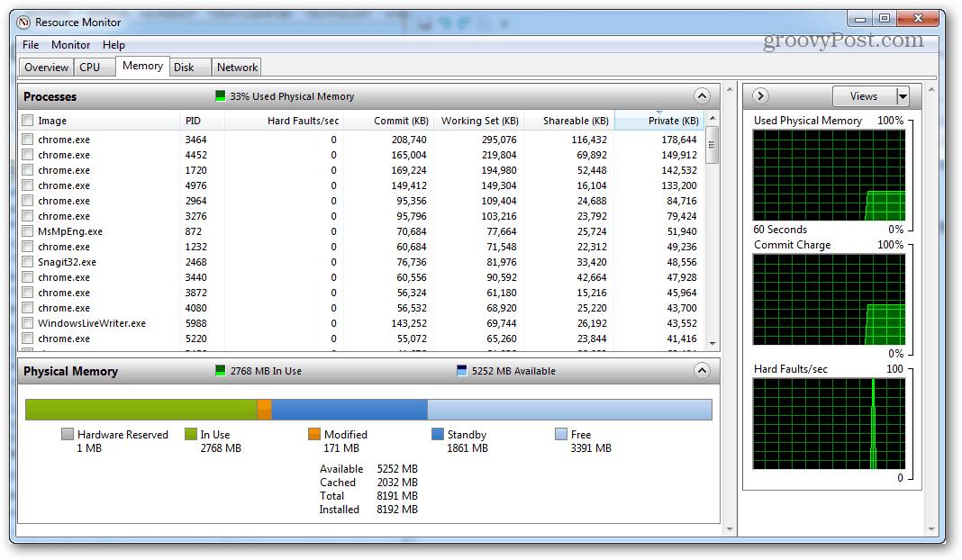The height and width of the screenshot is (560, 962).
Task: Collapse the graphs pane with arrow button
Action: coord(760,95)
